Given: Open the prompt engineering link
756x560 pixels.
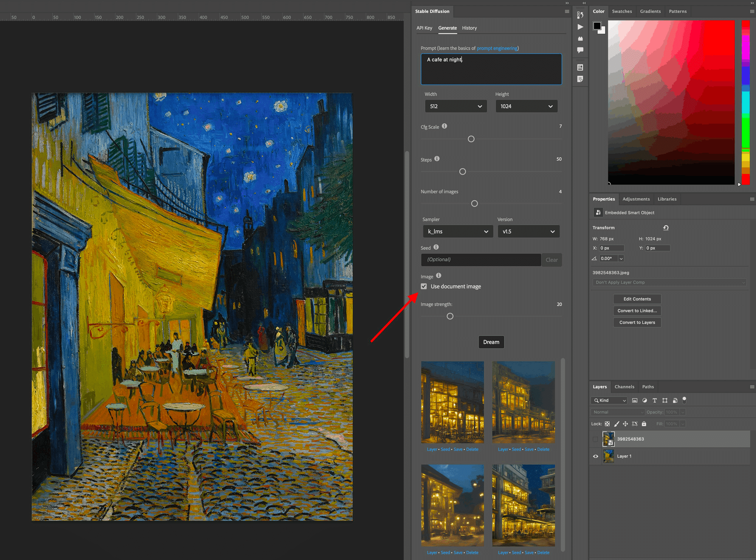Looking at the screenshot, I should 497,48.
